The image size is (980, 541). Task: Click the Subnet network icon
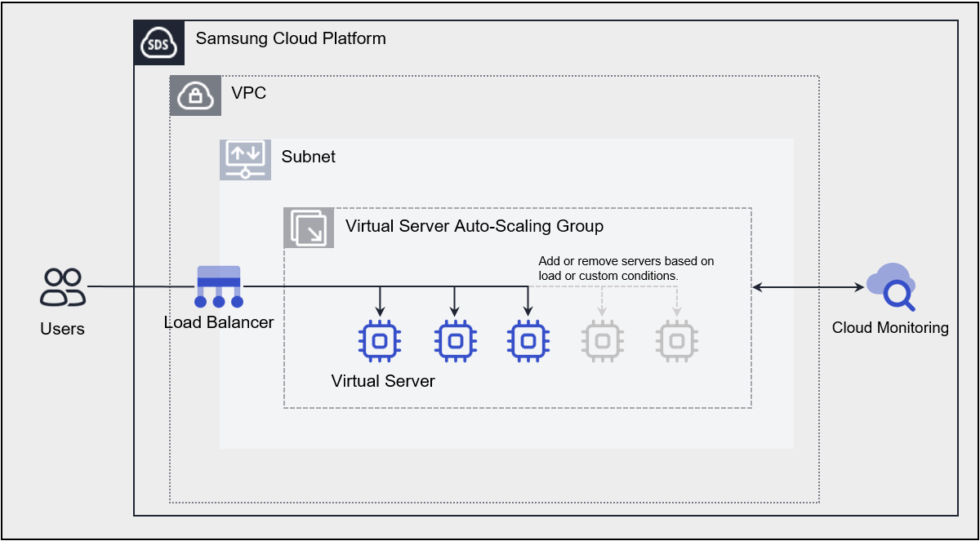tap(245, 159)
